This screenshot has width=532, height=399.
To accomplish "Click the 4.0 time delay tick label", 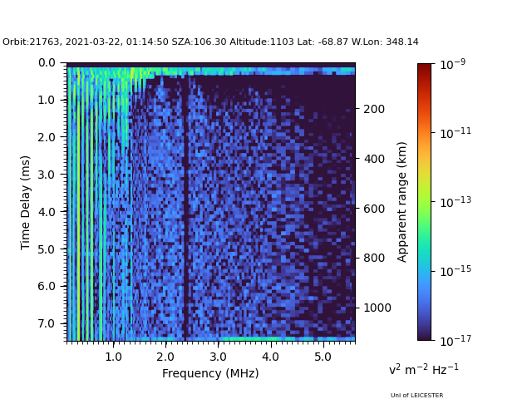I will [47, 212].
